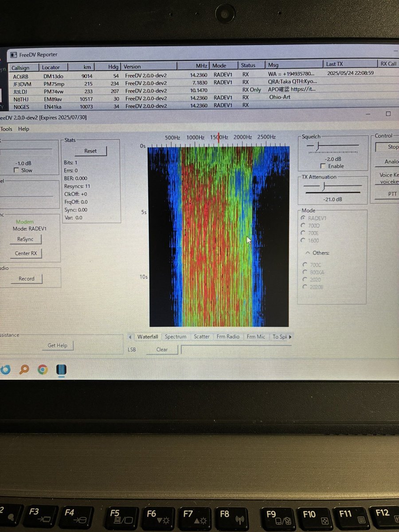Select the 1600 mode radio button
The width and height of the screenshot is (399, 532).
click(x=303, y=240)
